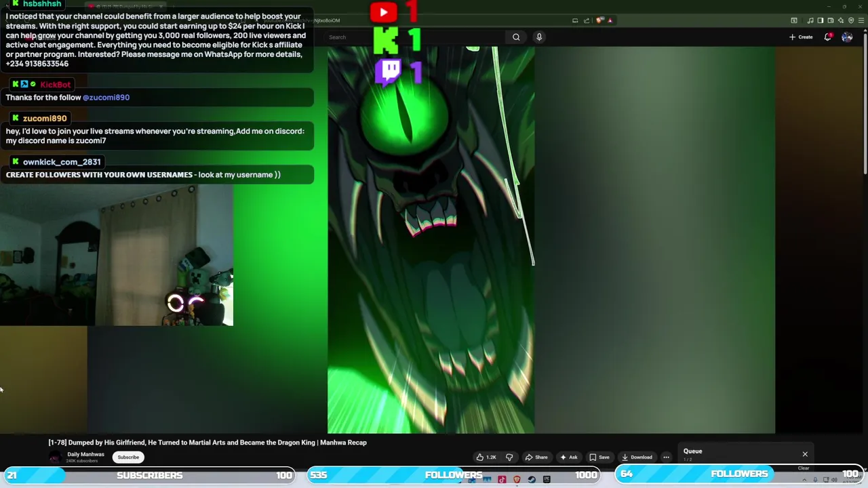Close the Queue panel
The height and width of the screenshot is (488, 868).
805,454
